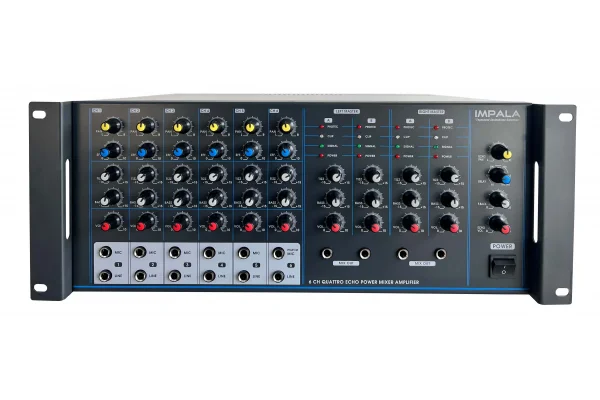Click the red VOL knob on channel 4
This screenshot has height=400, width=600.
[217, 223]
